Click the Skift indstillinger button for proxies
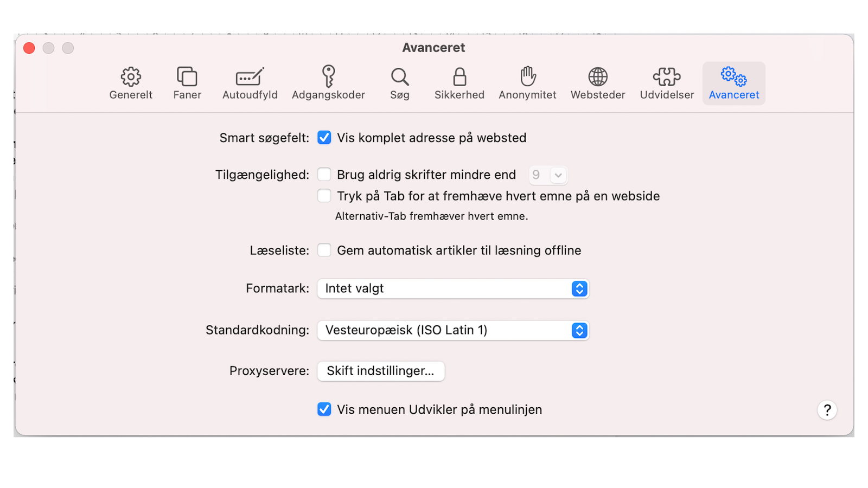This screenshot has height=488, width=868. (x=380, y=371)
